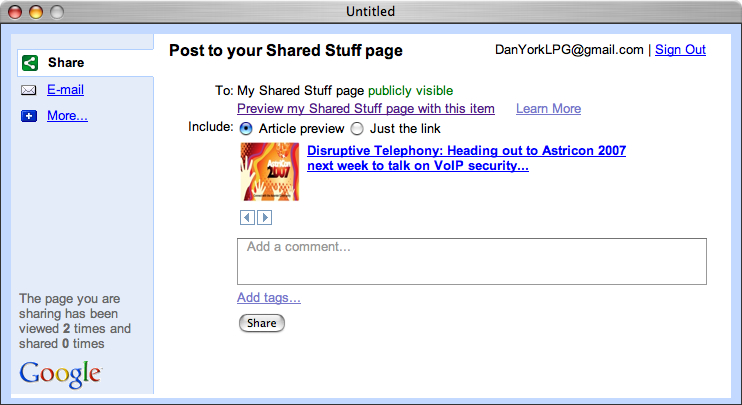
Task: Show previous thumbnail with left arrow
Action: 247,217
